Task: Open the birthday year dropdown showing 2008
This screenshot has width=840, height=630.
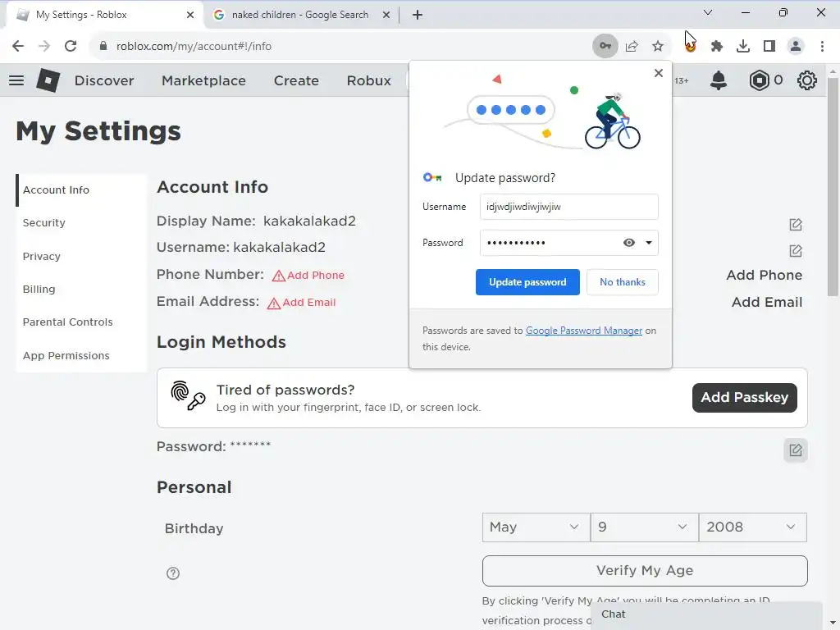Action: 753,527
